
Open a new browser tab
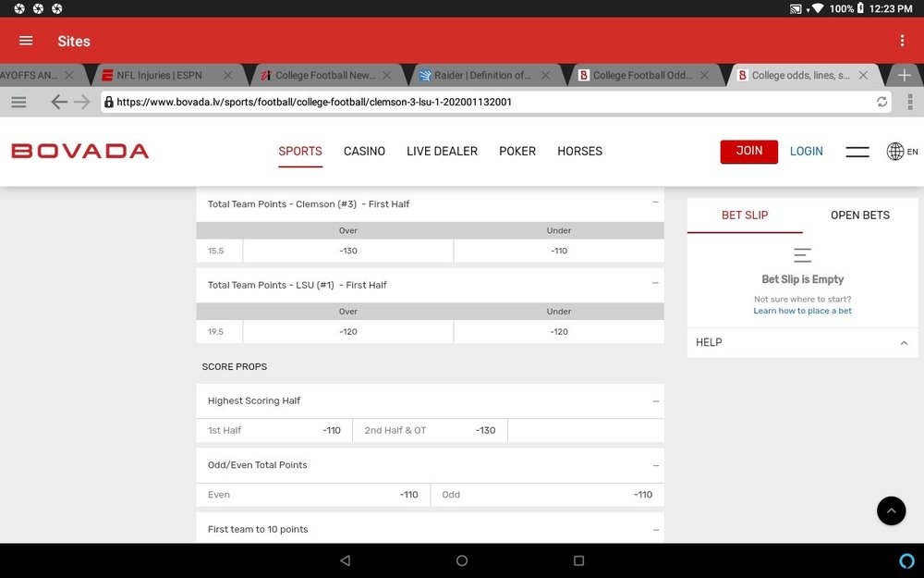904,75
